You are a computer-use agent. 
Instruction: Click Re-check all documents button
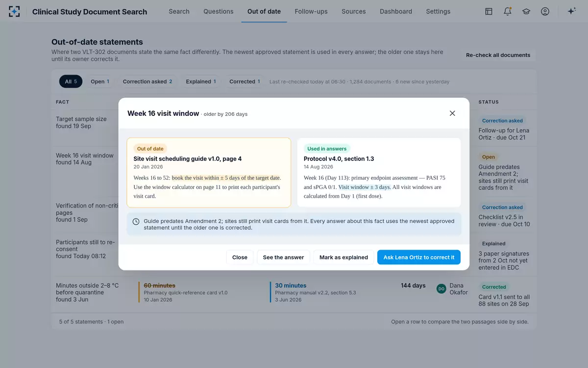click(x=498, y=55)
